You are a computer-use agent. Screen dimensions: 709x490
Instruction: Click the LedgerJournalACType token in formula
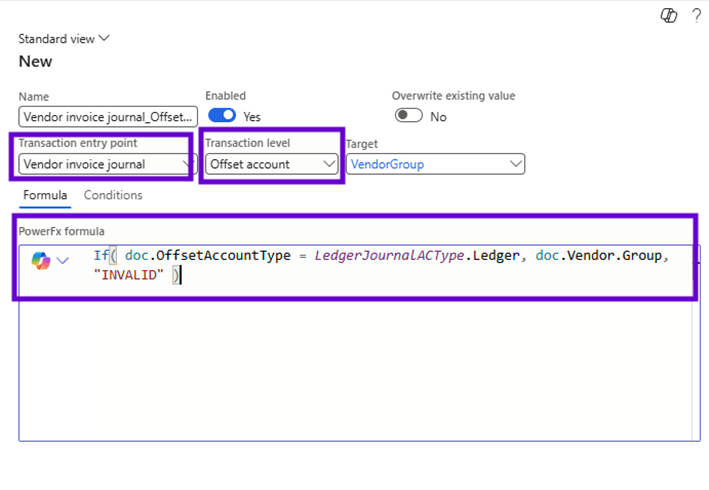click(389, 256)
